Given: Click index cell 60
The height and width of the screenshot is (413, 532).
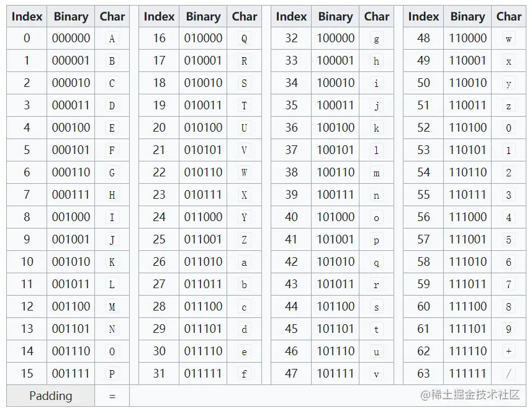Looking at the screenshot, I should [423, 306].
